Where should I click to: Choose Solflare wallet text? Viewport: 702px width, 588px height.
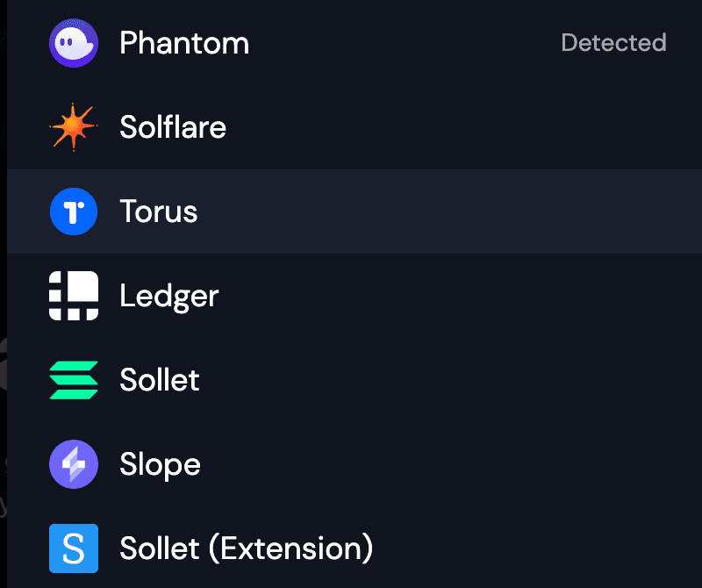[x=173, y=128]
